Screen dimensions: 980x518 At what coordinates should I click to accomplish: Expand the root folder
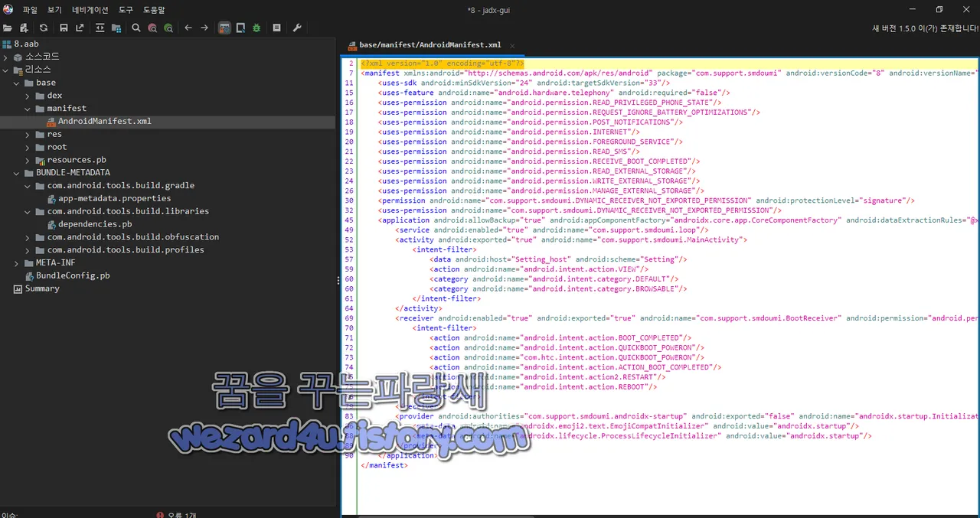point(28,147)
